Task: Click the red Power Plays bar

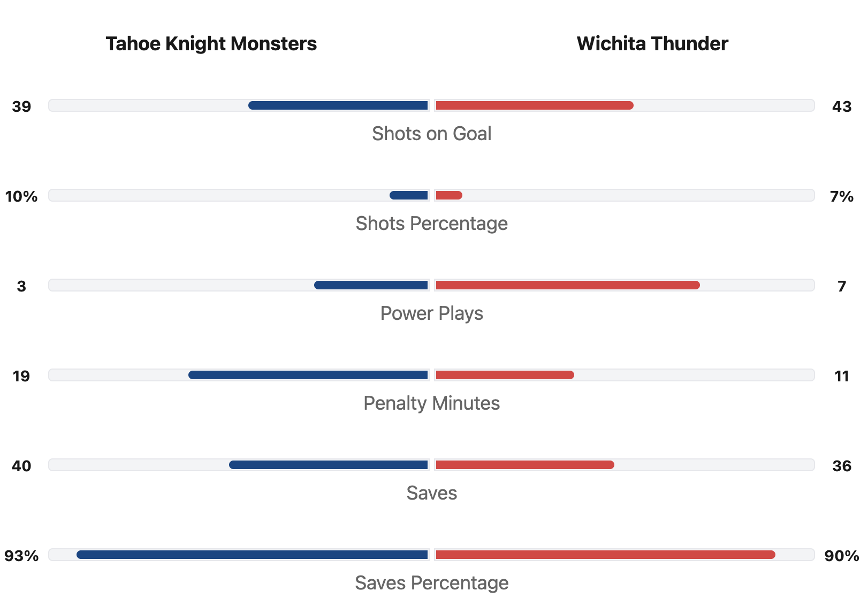Action: (568, 285)
